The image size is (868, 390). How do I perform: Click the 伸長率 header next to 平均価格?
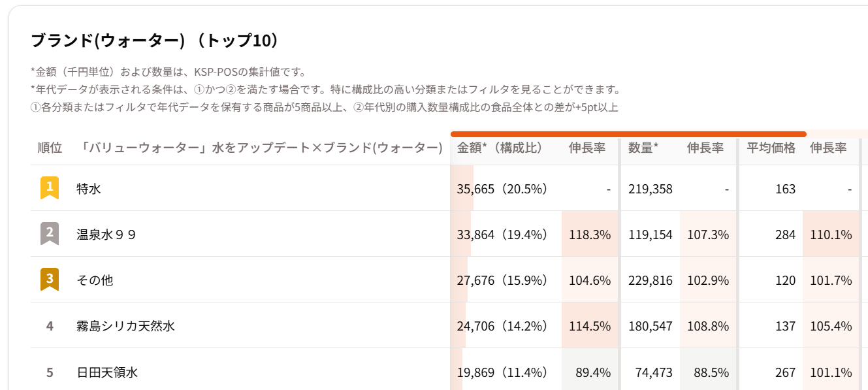click(828, 148)
